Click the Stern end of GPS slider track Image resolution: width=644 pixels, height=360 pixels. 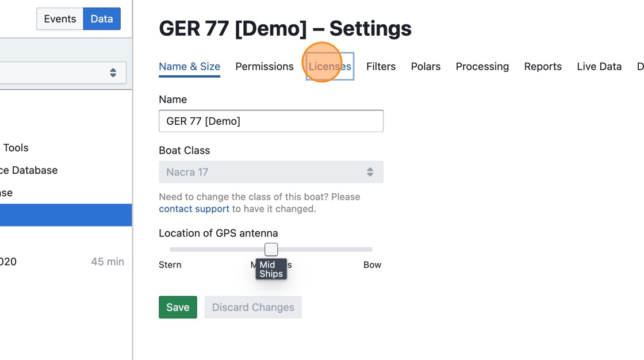(x=172, y=250)
